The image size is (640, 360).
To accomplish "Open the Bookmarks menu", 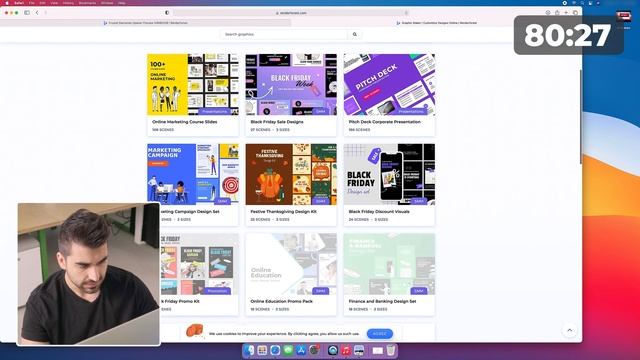I will (87, 2).
